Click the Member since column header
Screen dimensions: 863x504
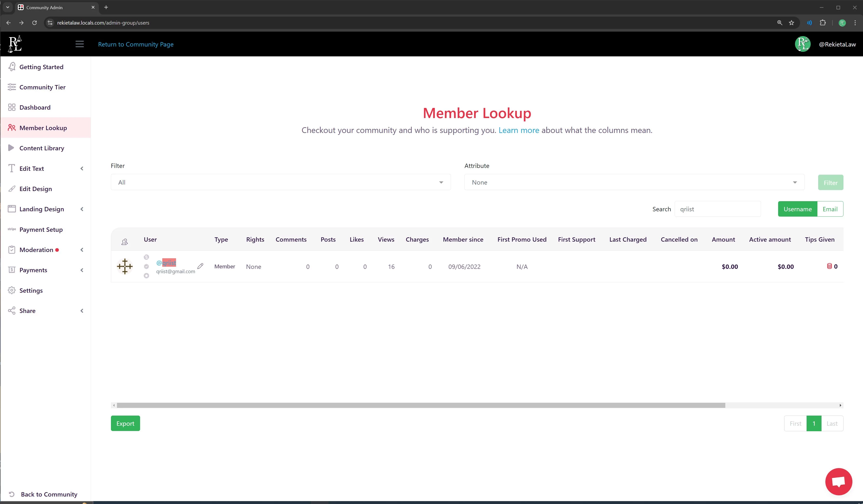click(463, 239)
